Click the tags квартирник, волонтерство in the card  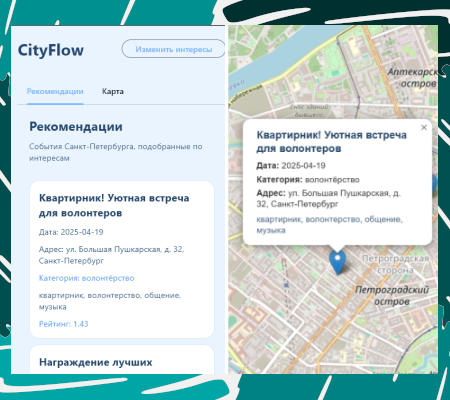(x=110, y=301)
